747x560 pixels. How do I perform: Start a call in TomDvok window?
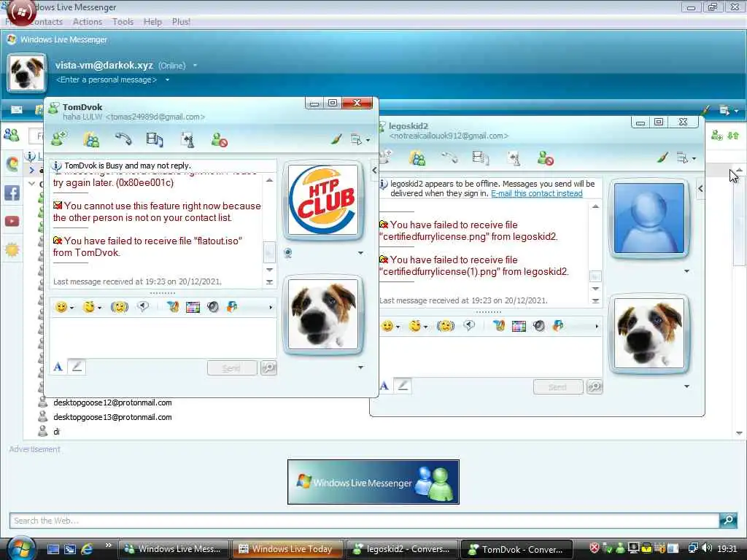point(123,139)
